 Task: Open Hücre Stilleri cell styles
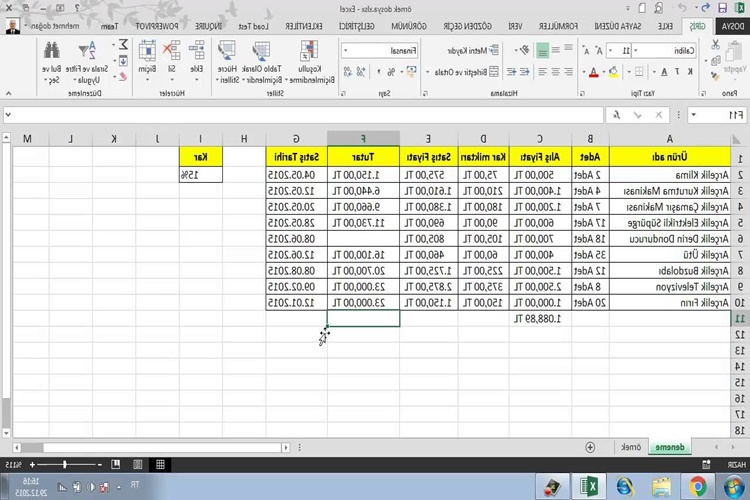(x=226, y=62)
